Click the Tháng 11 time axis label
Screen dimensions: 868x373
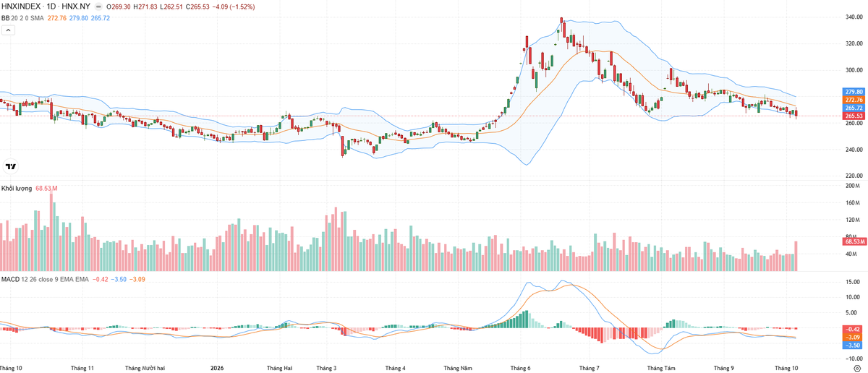(82, 368)
